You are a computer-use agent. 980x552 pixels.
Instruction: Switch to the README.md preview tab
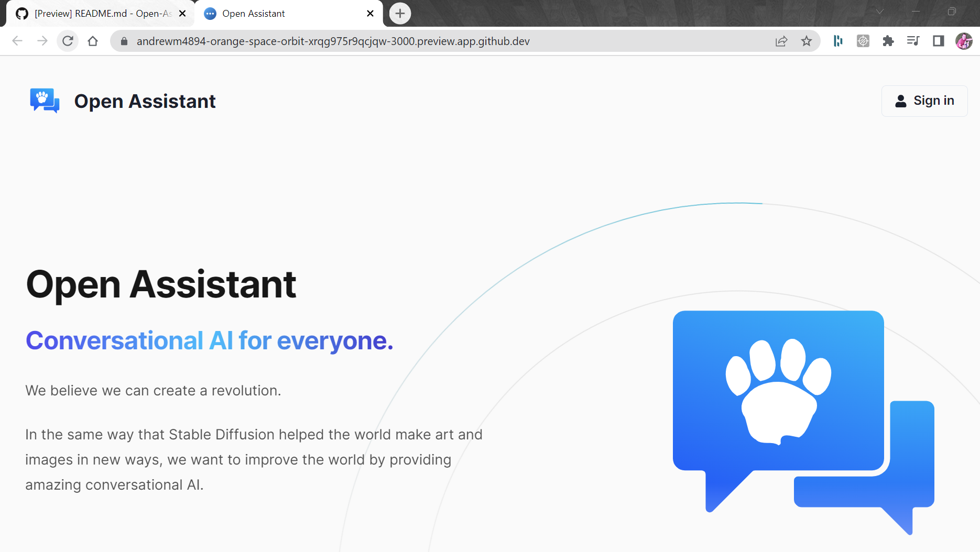100,14
